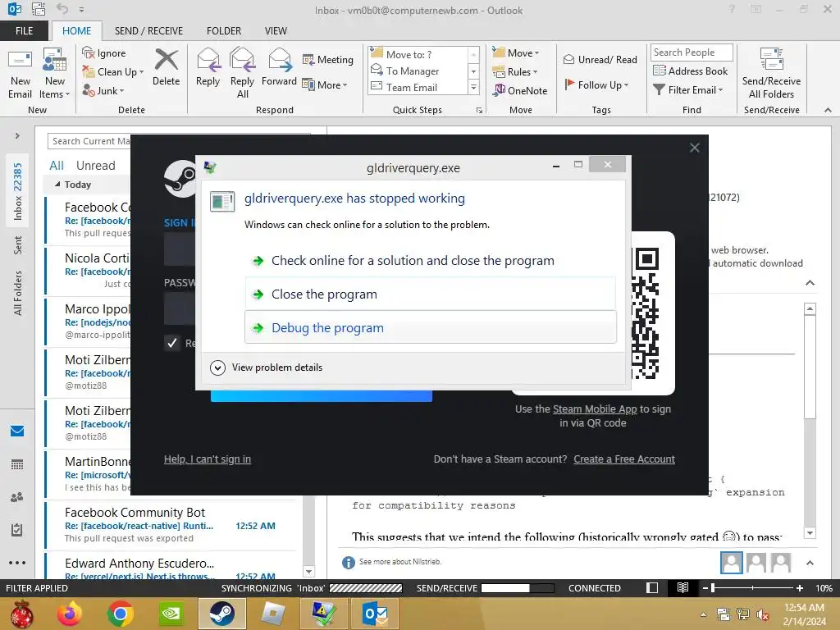Switch to Normal view icon in status bar

(652, 588)
